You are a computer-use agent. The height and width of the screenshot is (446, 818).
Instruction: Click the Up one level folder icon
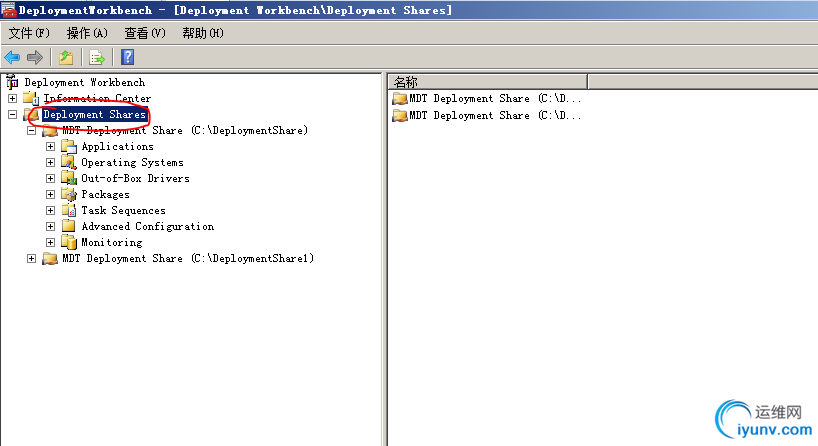(x=66, y=57)
